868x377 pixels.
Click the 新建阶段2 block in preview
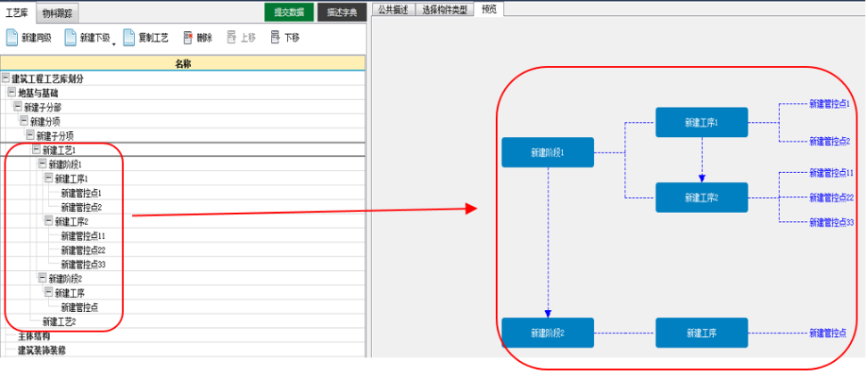[548, 332]
